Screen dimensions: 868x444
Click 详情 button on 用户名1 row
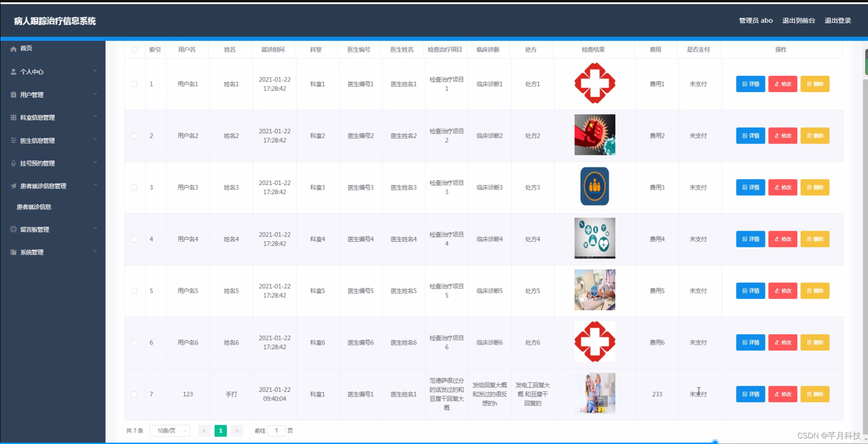point(751,84)
